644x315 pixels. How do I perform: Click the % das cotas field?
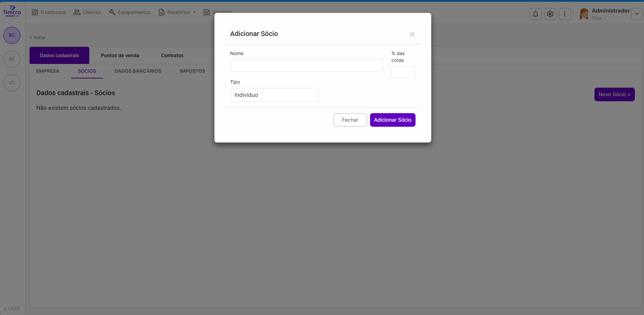click(403, 72)
